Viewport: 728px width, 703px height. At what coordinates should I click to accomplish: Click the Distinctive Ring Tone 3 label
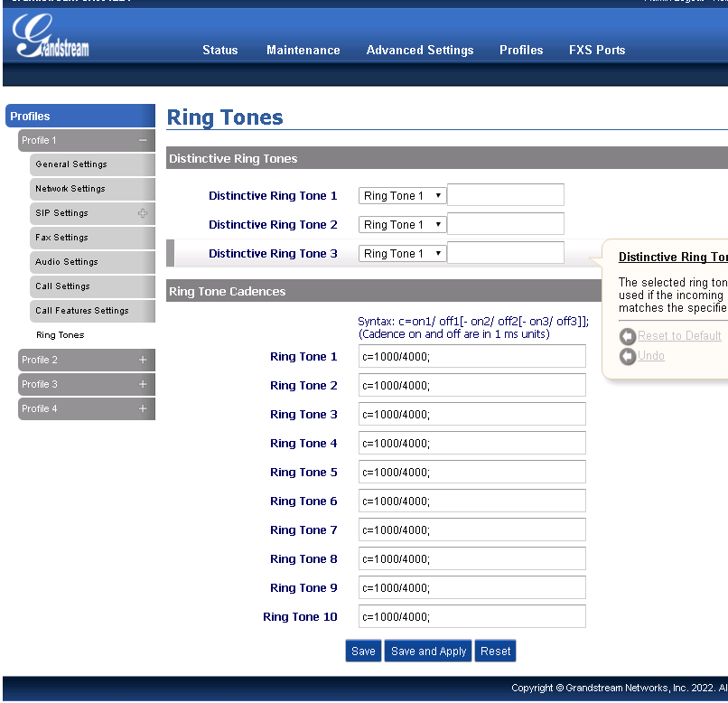[273, 254]
